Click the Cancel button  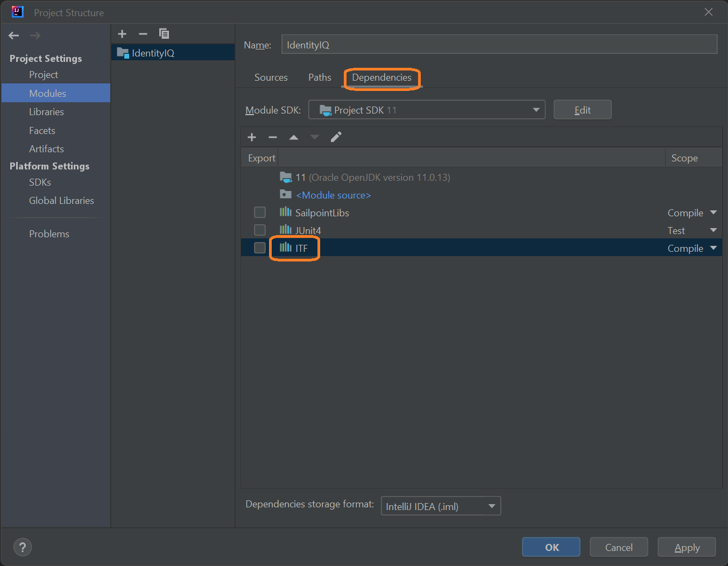click(x=619, y=547)
